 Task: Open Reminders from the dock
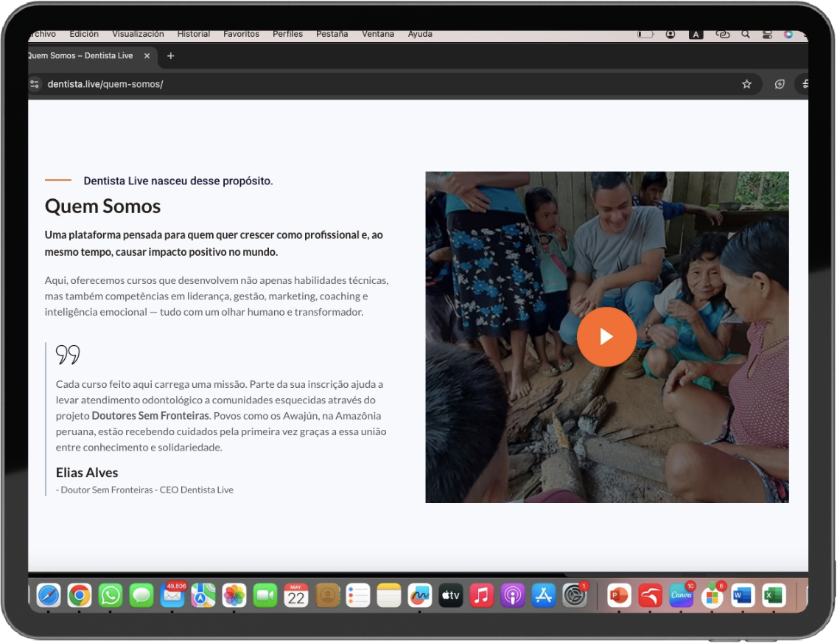(x=358, y=595)
